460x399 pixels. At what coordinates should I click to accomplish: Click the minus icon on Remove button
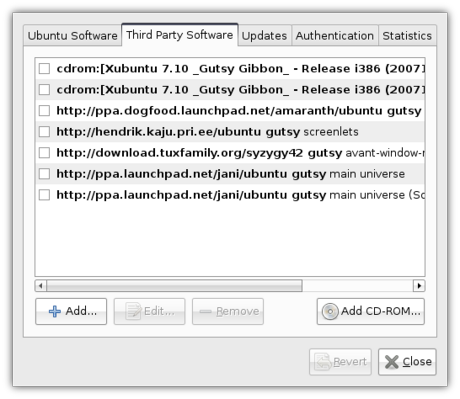(x=205, y=312)
